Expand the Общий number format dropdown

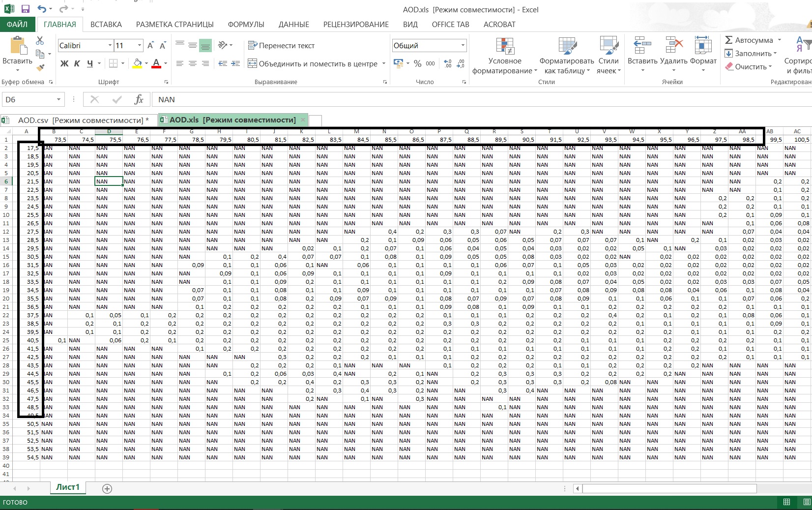pos(463,46)
